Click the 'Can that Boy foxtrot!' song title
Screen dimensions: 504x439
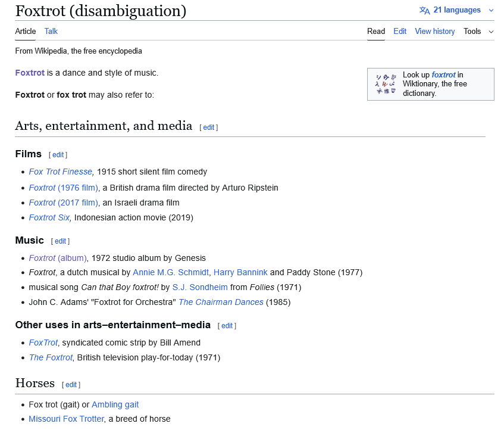(120, 287)
